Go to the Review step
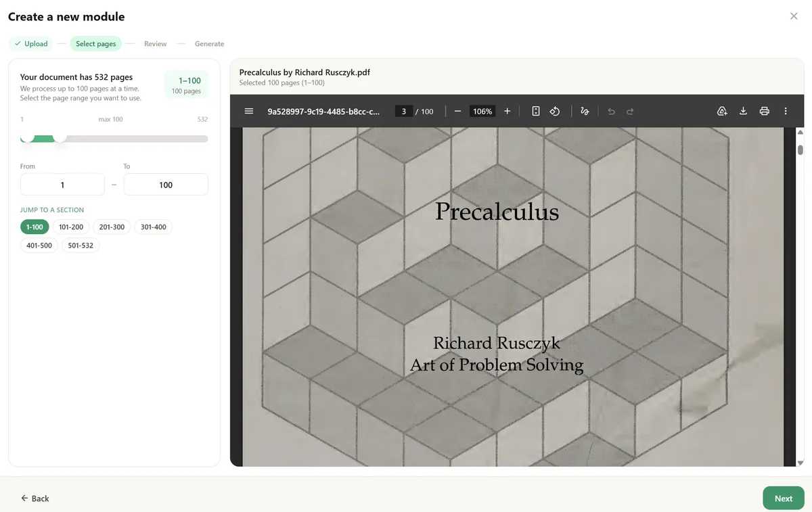 [155, 44]
